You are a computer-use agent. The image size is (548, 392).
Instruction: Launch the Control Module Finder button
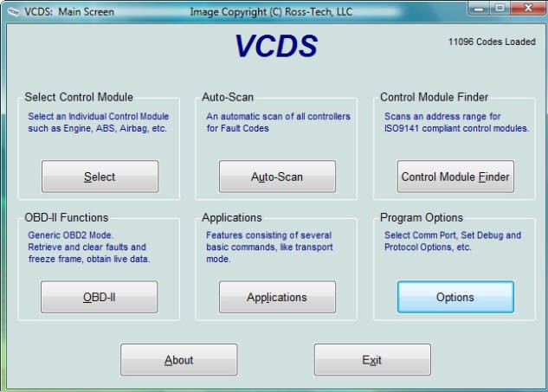point(455,177)
